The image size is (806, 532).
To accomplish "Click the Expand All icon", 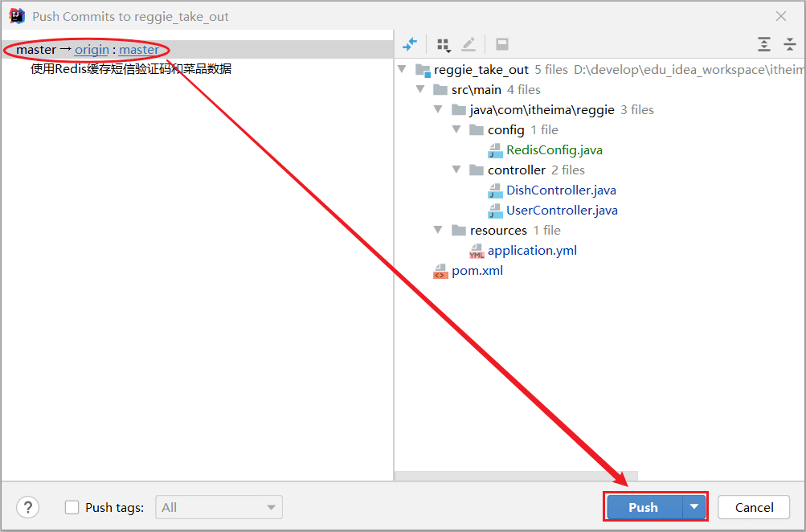I will pos(763,44).
